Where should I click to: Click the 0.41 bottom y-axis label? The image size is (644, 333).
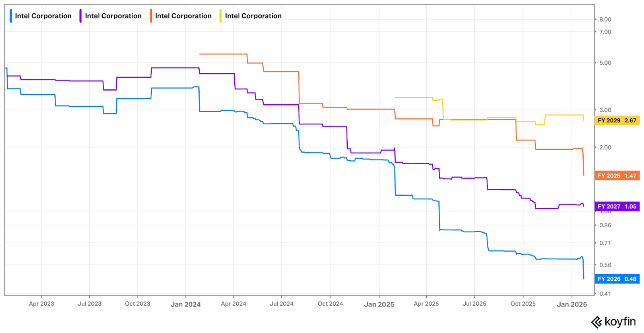click(605, 294)
